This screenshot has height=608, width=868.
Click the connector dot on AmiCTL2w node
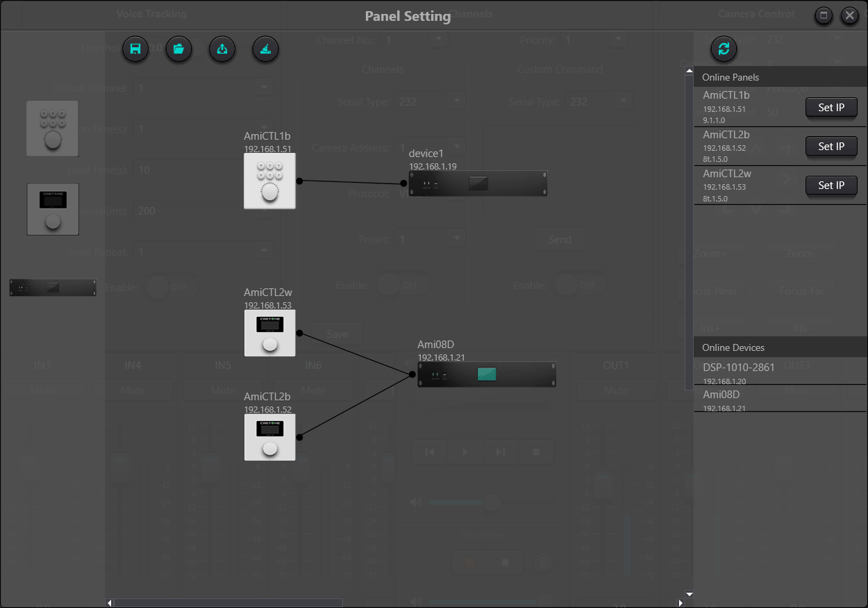299,333
